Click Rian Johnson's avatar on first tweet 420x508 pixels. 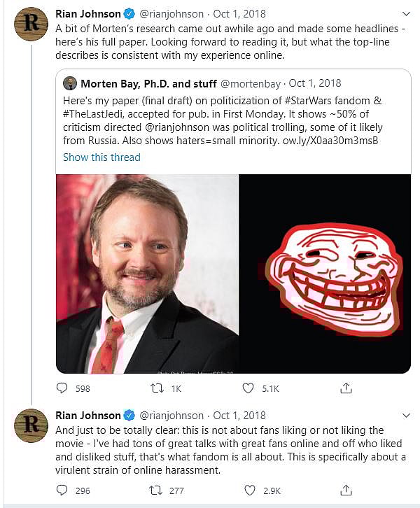31,23
